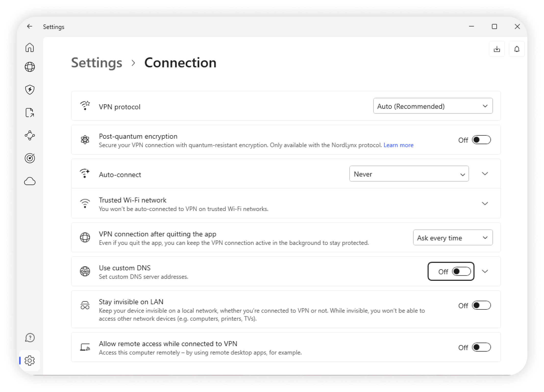
Task: Open the Auto-connect Never dropdown
Action: pyautogui.click(x=409, y=174)
